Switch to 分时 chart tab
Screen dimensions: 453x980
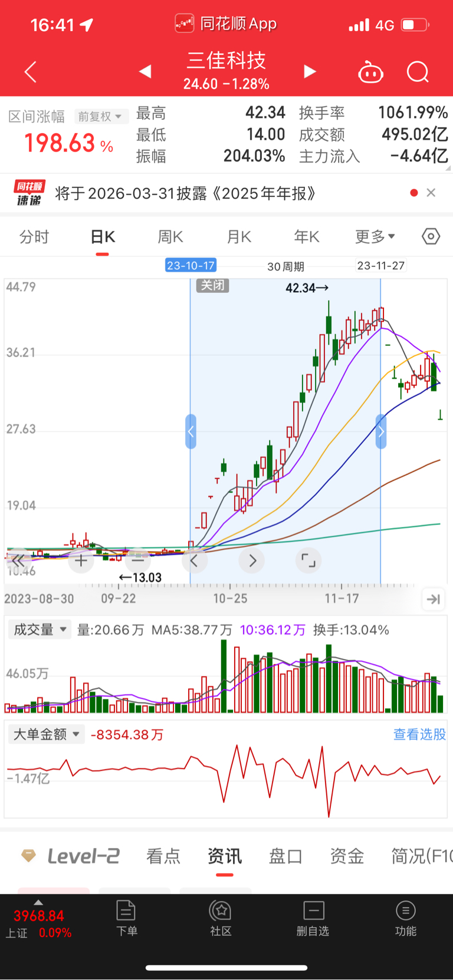pyautogui.click(x=34, y=237)
